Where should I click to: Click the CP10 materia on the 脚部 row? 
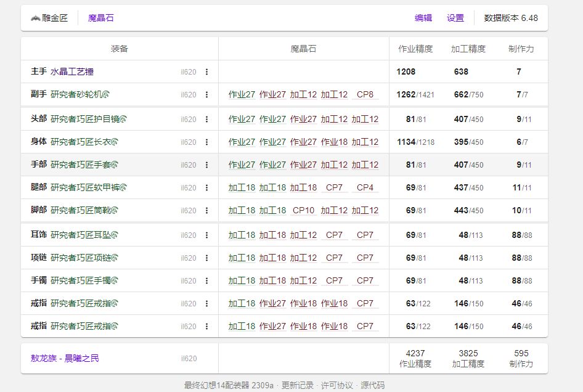[303, 211]
